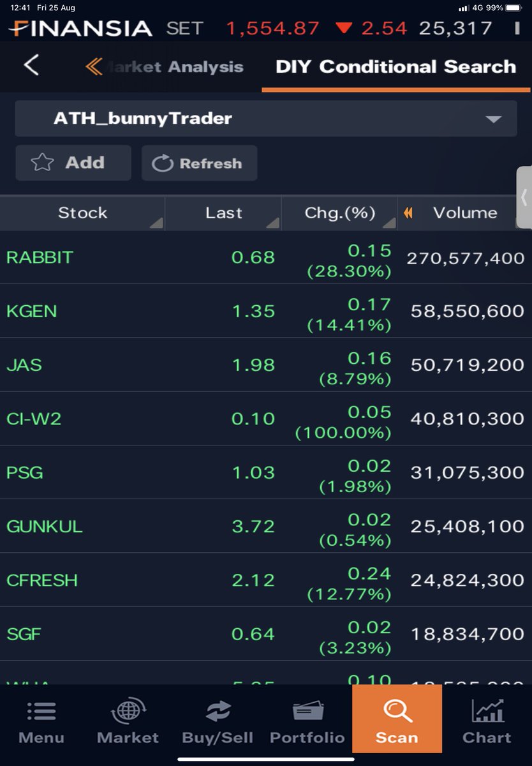This screenshot has width=532, height=766.
Task: Go back with the left chevron arrow
Action: pyautogui.click(x=31, y=65)
